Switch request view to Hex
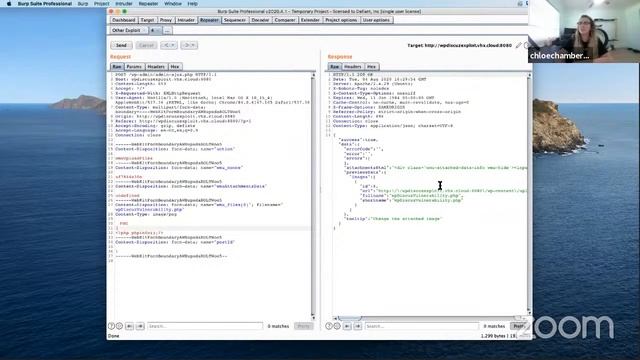 [x=175, y=67]
